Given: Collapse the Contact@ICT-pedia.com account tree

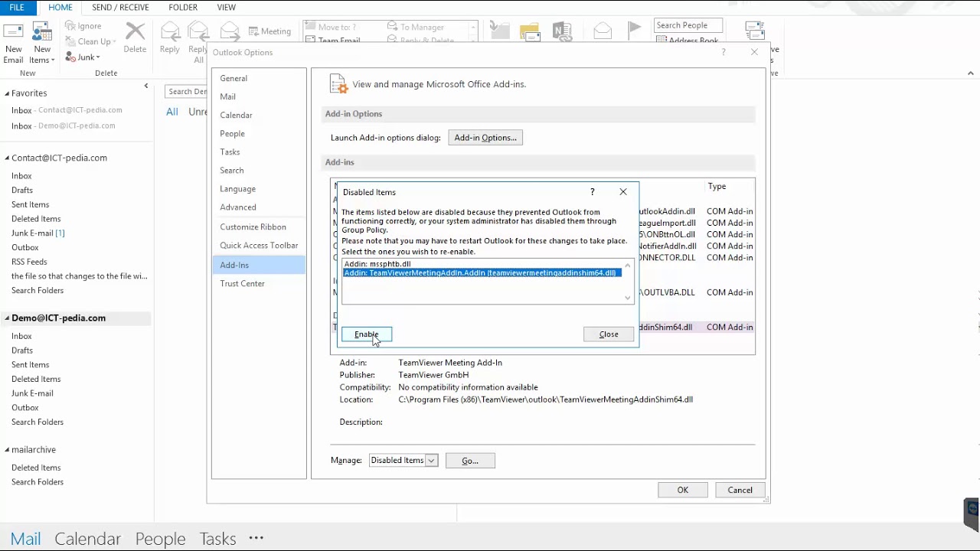Looking at the screenshot, I should point(7,158).
